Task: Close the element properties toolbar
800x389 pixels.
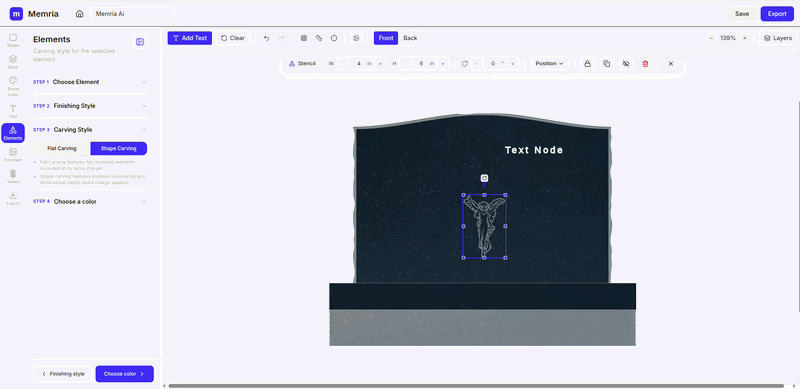Action: coord(671,63)
